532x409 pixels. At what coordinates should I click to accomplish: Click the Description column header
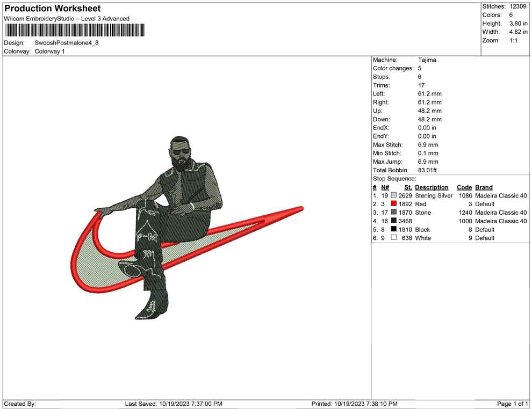pyautogui.click(x=432, y=187)
